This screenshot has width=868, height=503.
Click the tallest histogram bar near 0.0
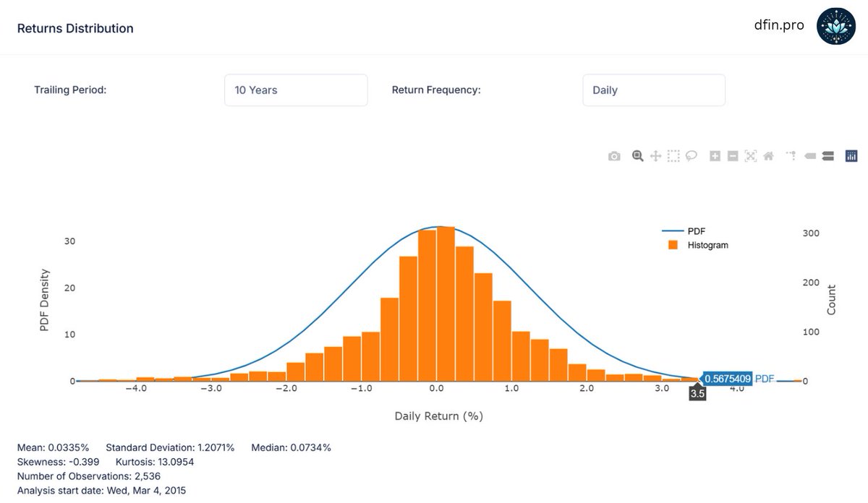coord(446,304)
